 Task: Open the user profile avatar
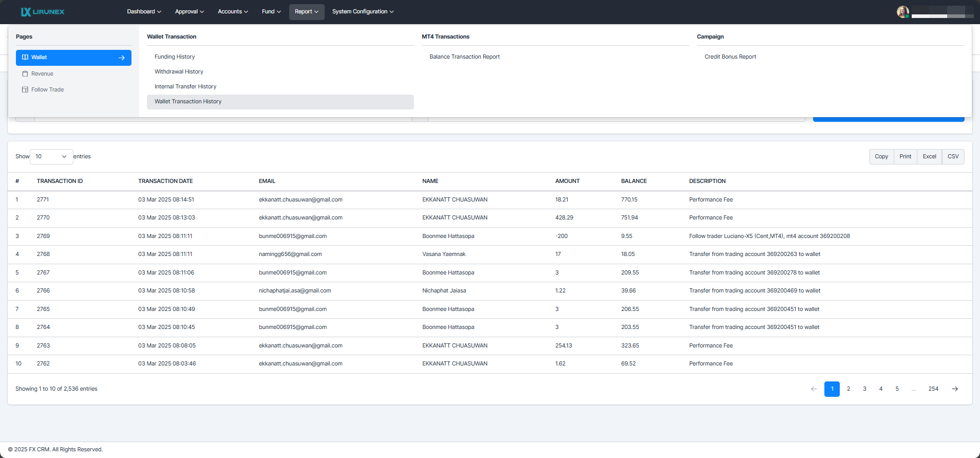coord(902,12)
